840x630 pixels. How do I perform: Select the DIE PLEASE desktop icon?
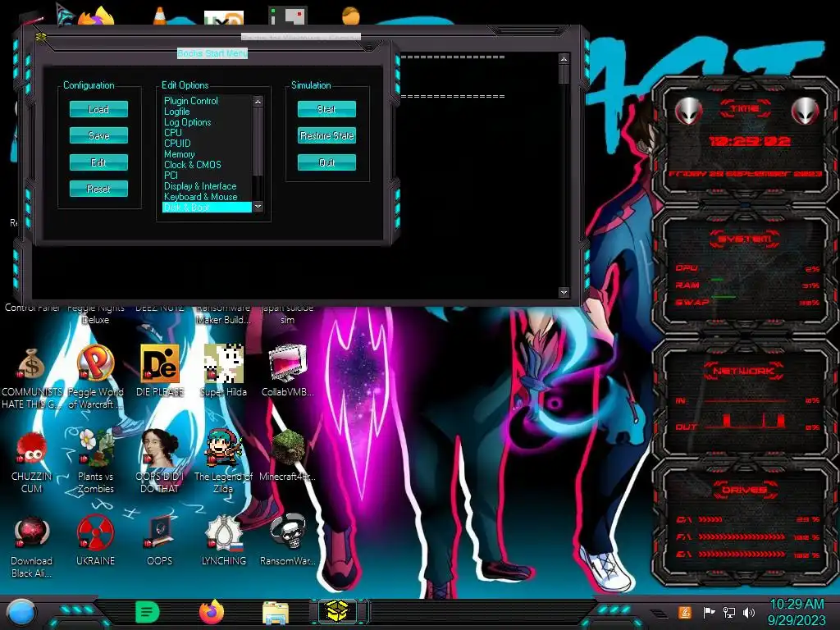160,371
